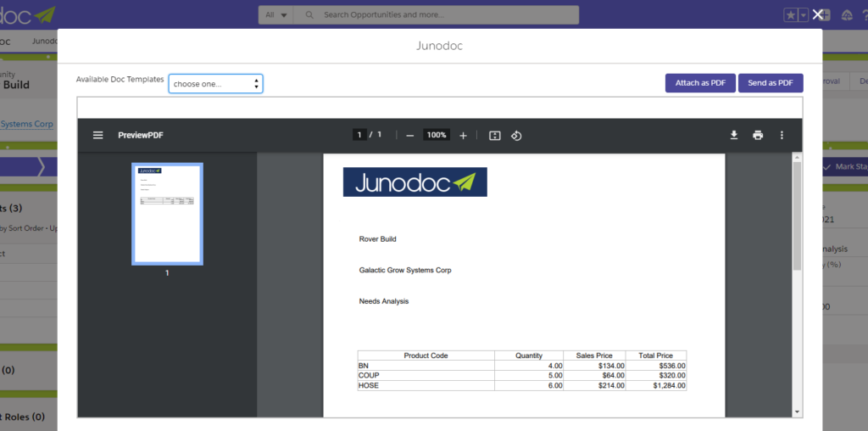Open Available Doc Templates dropdown

tap(215, 84)
